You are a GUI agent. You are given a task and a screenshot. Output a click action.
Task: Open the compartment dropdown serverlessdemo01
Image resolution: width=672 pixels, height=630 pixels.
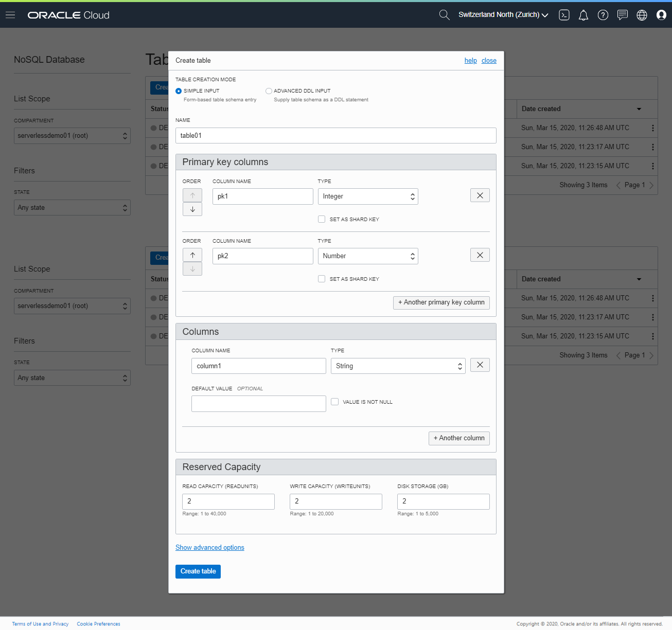click(x=72, y=135)
